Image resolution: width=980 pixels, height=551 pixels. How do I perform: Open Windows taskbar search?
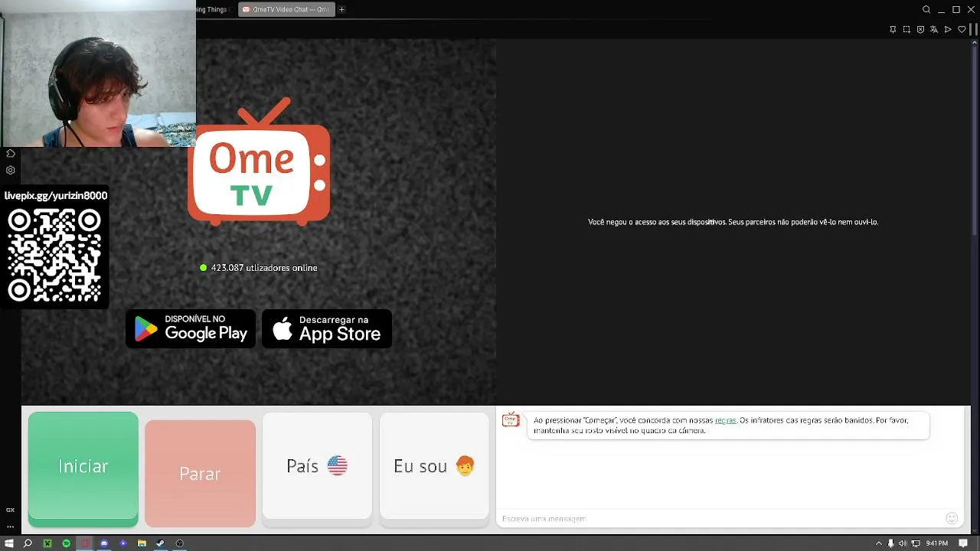click(28, 543)
